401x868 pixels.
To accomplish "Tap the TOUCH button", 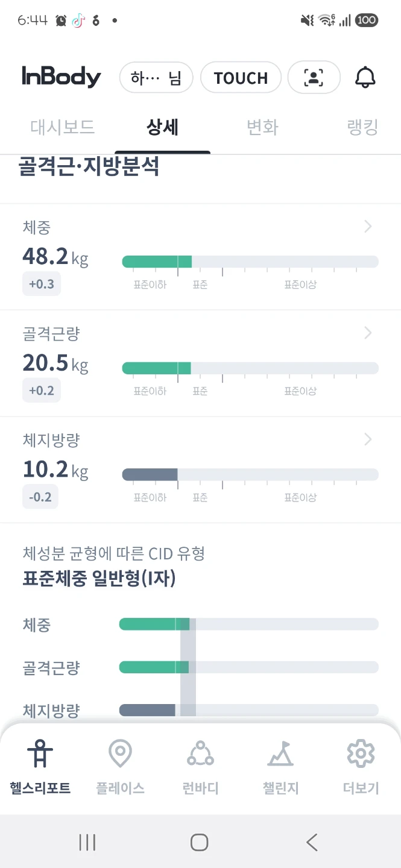I will pyautogui.click(x=241, y=77).
